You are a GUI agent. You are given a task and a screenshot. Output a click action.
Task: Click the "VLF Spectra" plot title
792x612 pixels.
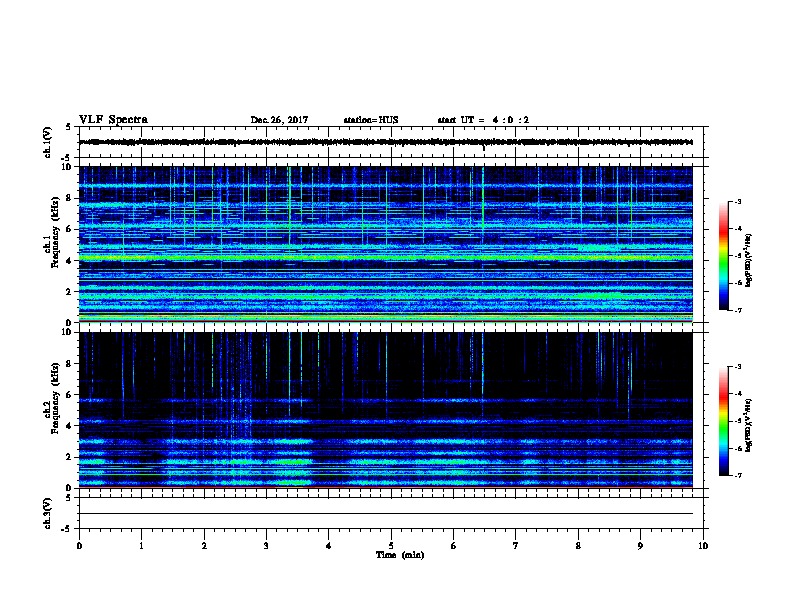(113, 120)
